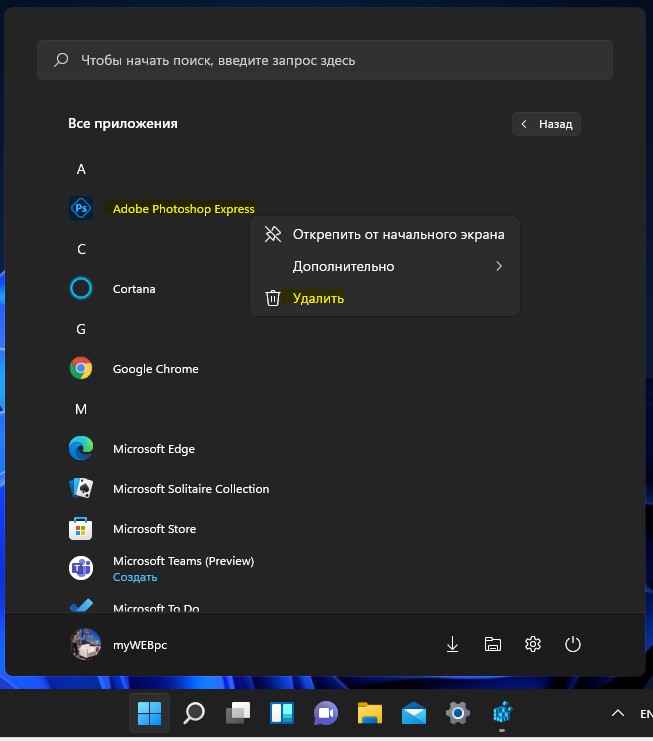Click the Microsoft To Do checkmark icon

[81, 606]
